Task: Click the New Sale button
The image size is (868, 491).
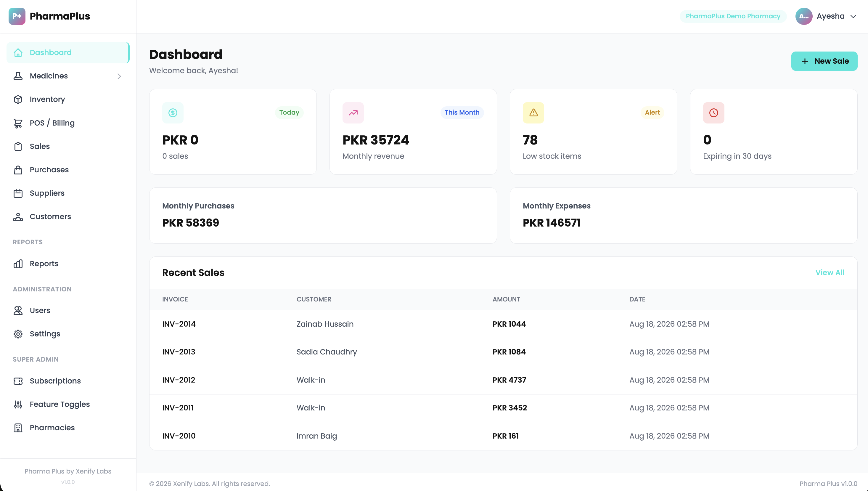Action: pyautogui.click(x=824, y=61)
